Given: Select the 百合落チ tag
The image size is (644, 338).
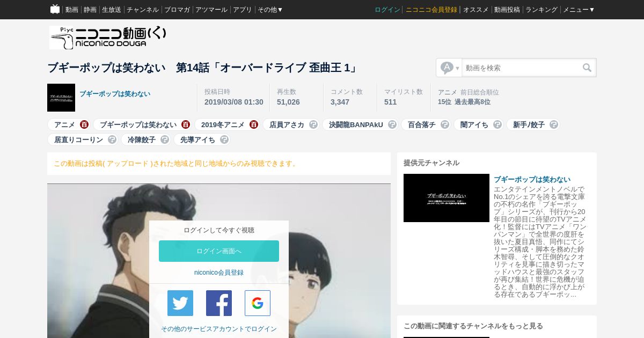Looking at the screenshot, I should [422, 124].
